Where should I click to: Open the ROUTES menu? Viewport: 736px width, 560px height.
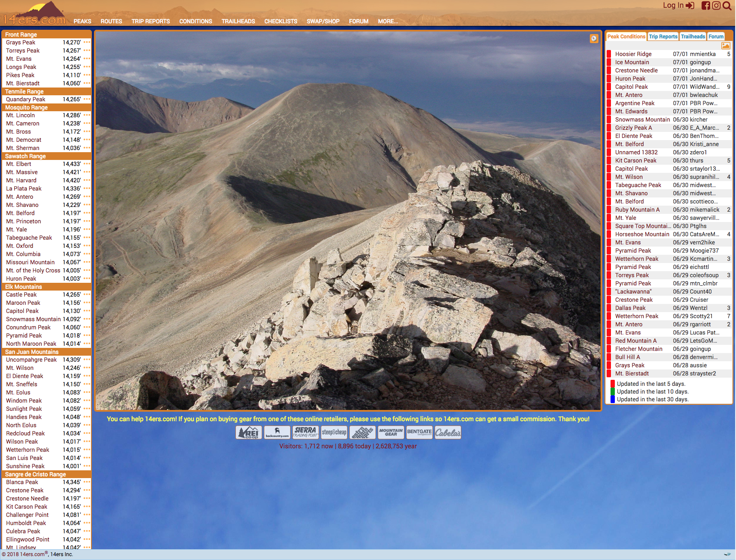(111, 21)
